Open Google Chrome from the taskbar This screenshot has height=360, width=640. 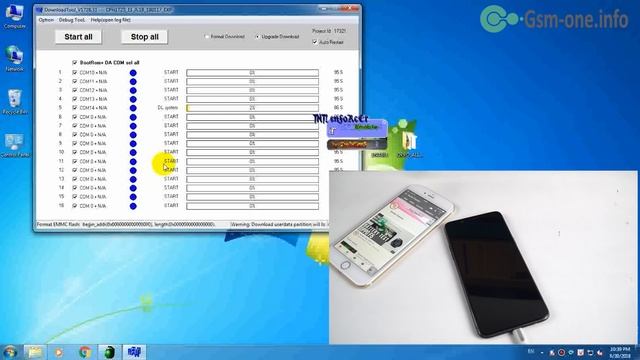pyautogui.click(x=85, y=352)
